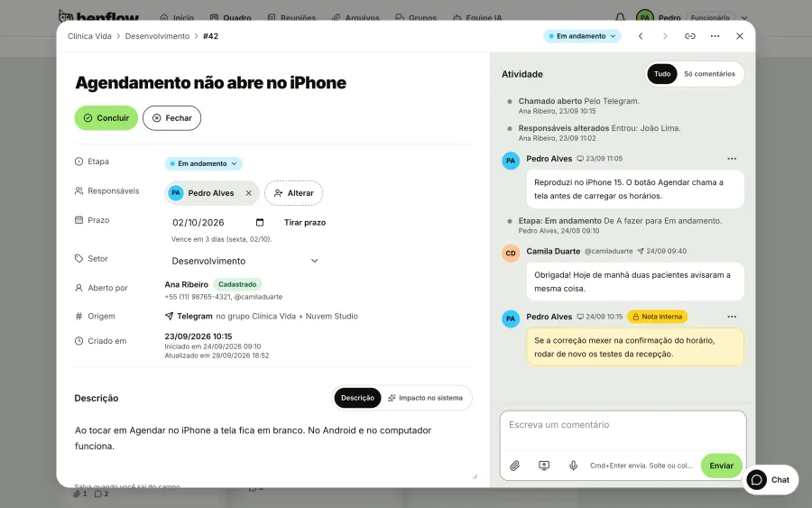
Task: Show all activity with Tudo toggle
Action: tap(662, 73)
